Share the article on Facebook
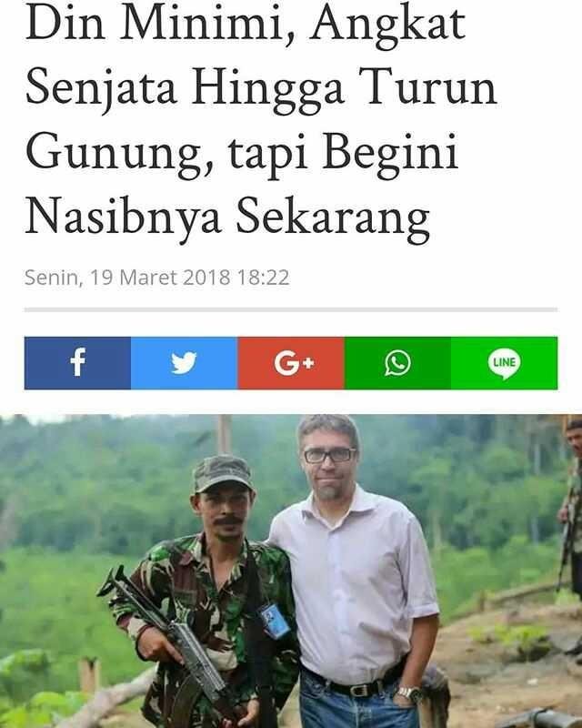This screenshot has height=728, width=582. (x=77, y=362)
